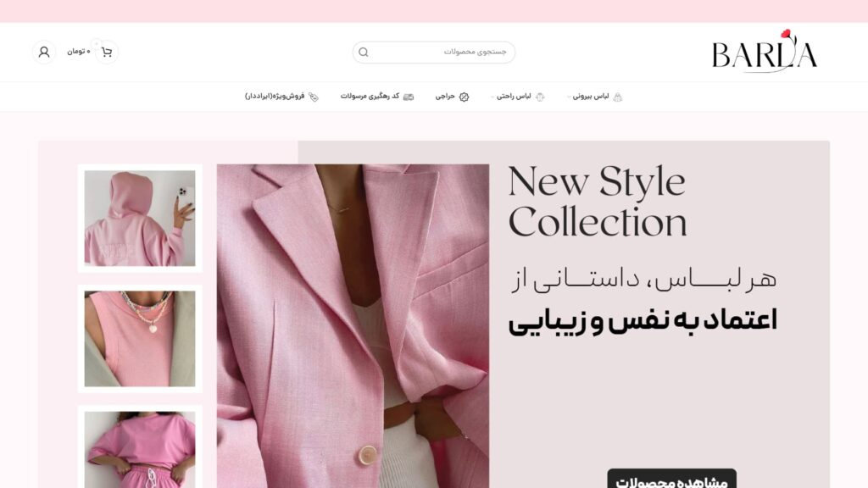Click the coat icon beside لباس بیرونی
This screenshot has width=868, height=488.
tap(618, 97)
